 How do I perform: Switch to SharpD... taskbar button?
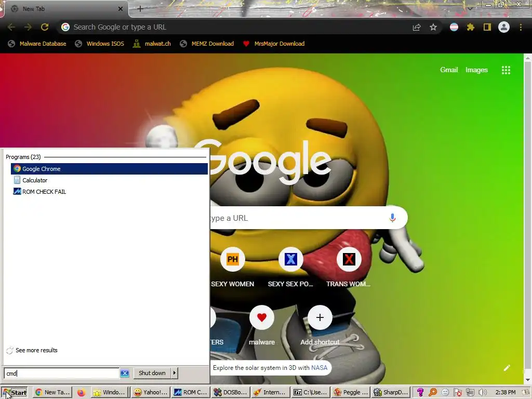point(391,393)
